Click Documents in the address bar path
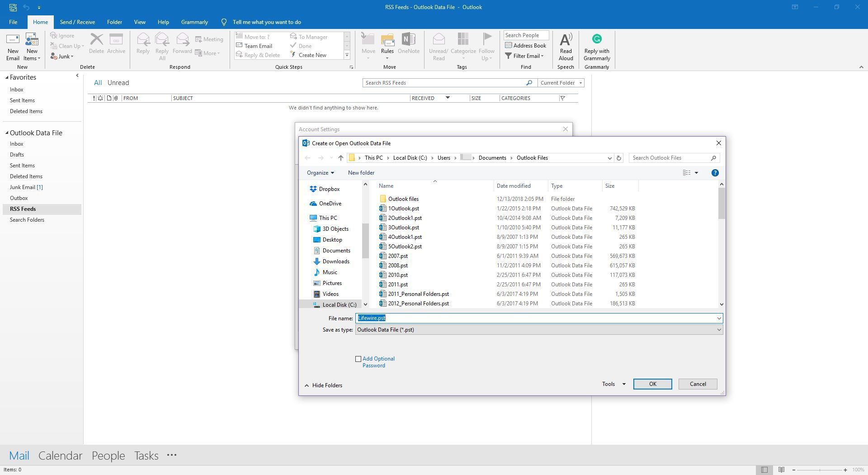This screenshot has width=868, height=475. (492, 158)
